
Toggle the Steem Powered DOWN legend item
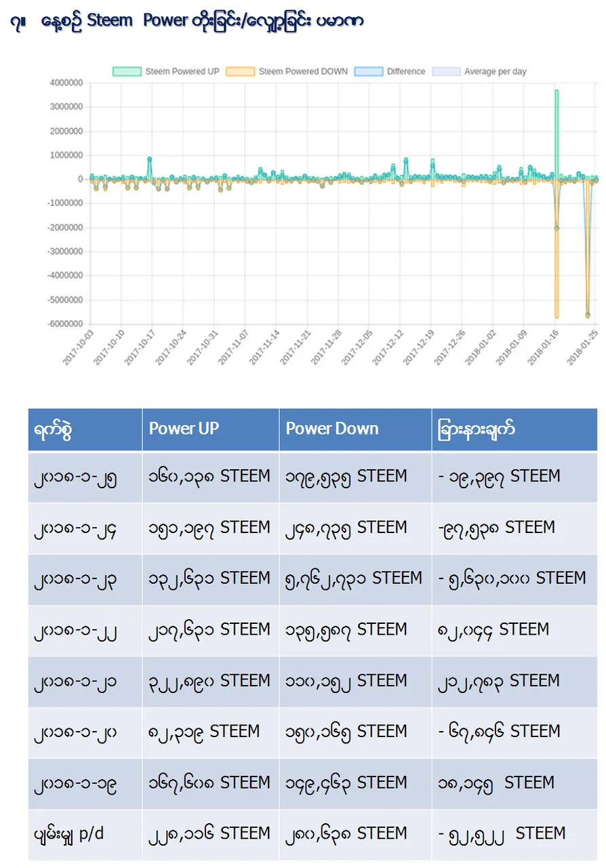(x=287, y=71)
